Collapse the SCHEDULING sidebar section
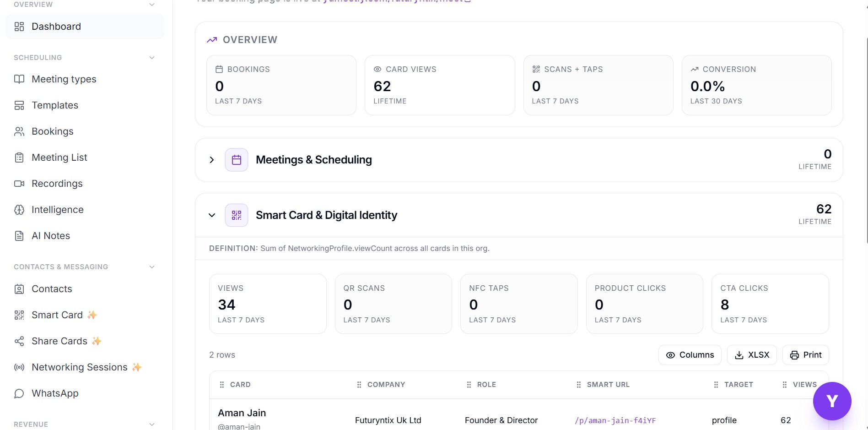This screenshot has width=868, height=430. (x=152, y=58)
